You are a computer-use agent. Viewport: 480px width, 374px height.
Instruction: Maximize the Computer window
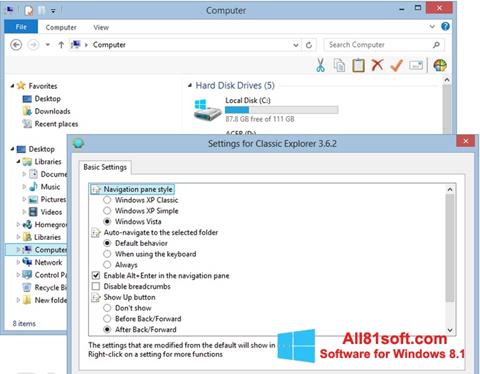(x=418, y=8)
